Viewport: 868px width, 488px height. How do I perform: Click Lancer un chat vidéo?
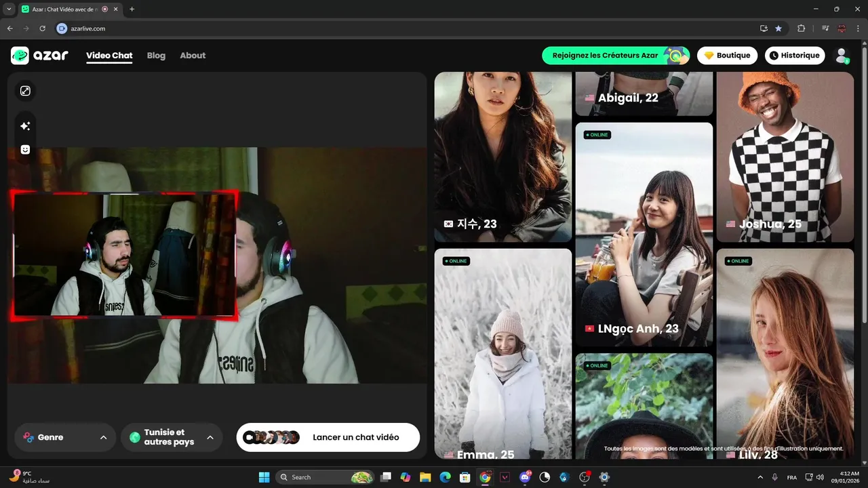click(x=328, y=437)
